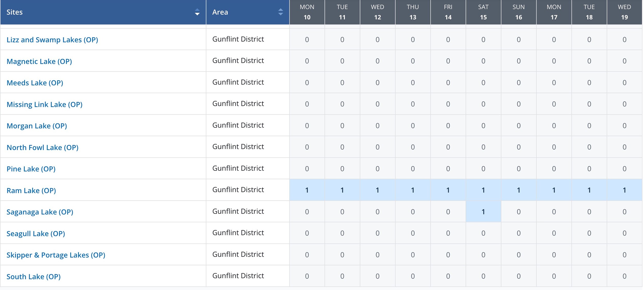Select Ram Lake availability on SUN 16
The image size is (644, 290).
coord(519,190)
